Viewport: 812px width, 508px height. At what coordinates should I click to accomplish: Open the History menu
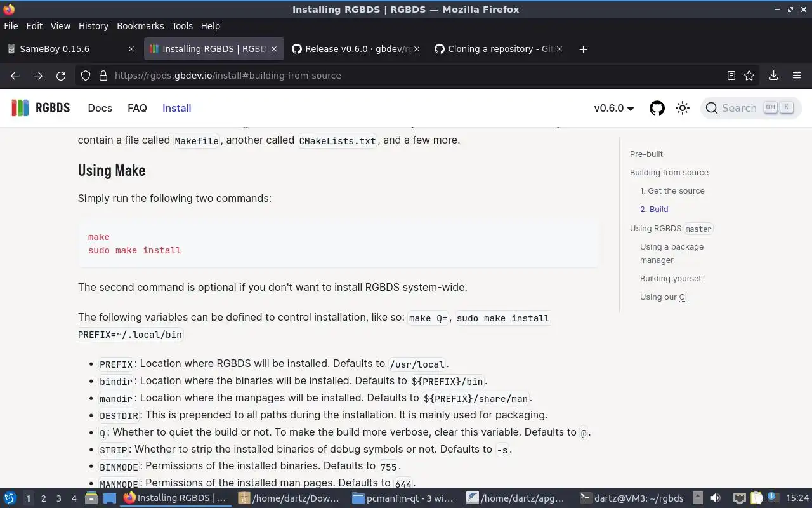click(x=93, y=26)
